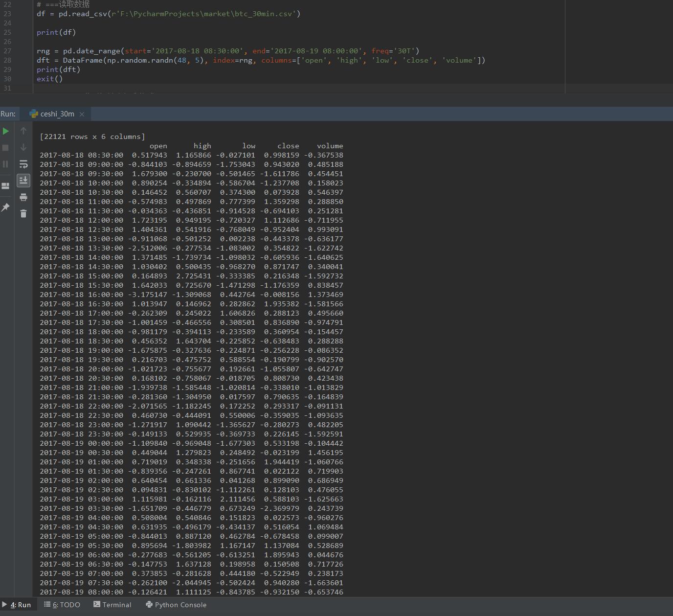Toggle soft-wrap for console output
The height and width of the screenshot is (616, 673).
pyautogui.click(x=23, y=164)
